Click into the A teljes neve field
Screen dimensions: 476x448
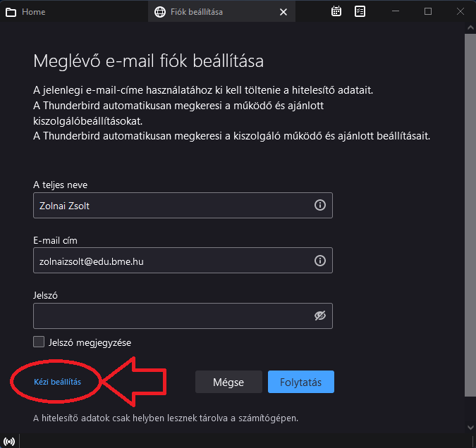183,205
